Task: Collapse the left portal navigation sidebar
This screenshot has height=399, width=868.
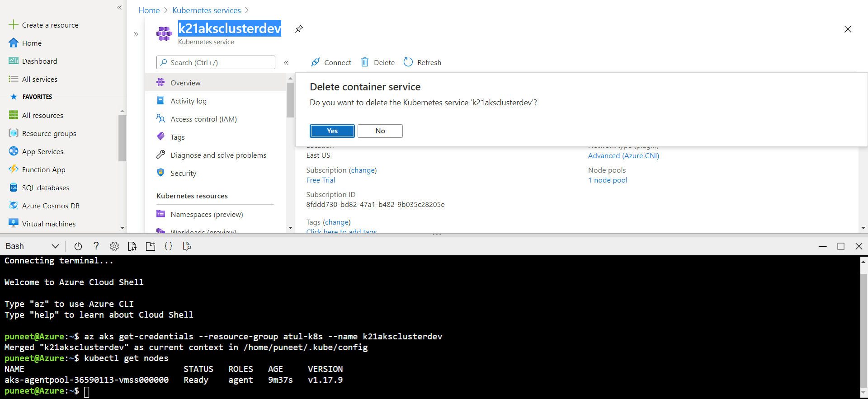Action: 119,8
